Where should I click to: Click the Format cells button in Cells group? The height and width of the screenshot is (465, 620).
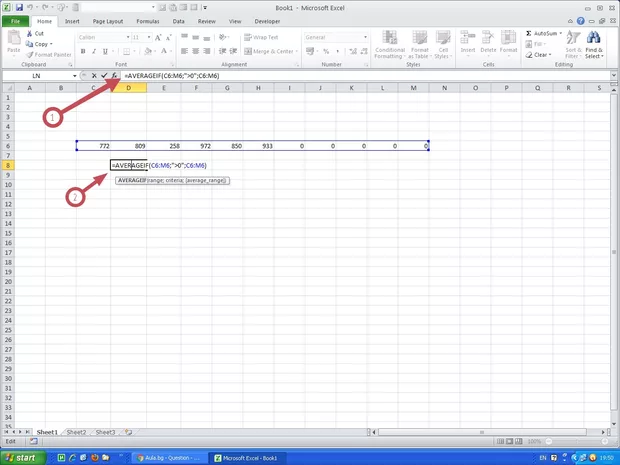point(508,42)
